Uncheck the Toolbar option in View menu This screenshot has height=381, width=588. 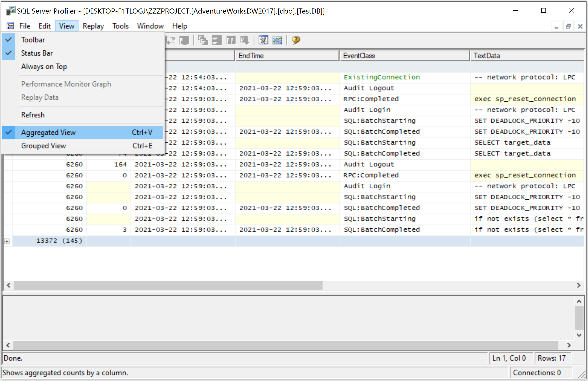click(x=33, y=40)
